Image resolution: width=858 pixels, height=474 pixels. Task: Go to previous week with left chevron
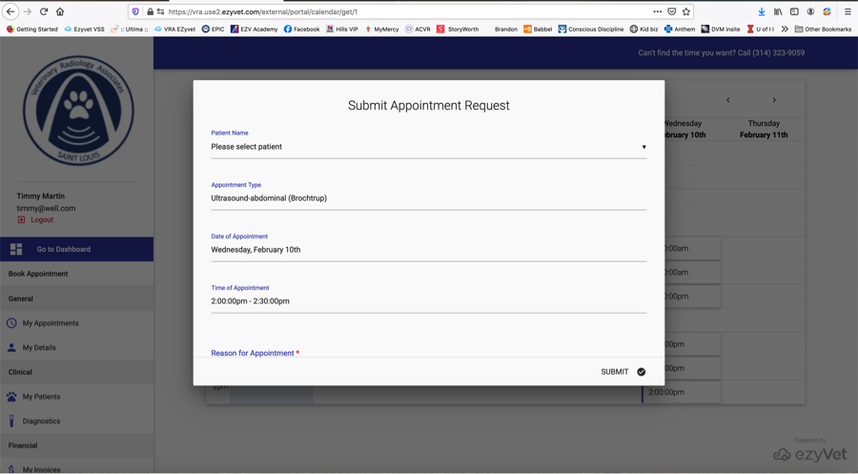pyautogui.click(x=728, y=100)
